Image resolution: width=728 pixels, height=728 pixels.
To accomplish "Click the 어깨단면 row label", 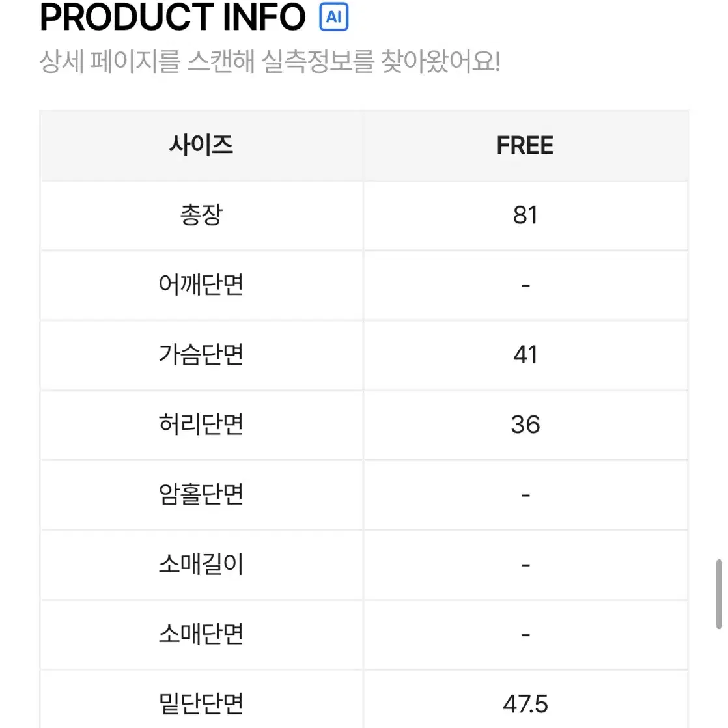I will tap(201, 285).
